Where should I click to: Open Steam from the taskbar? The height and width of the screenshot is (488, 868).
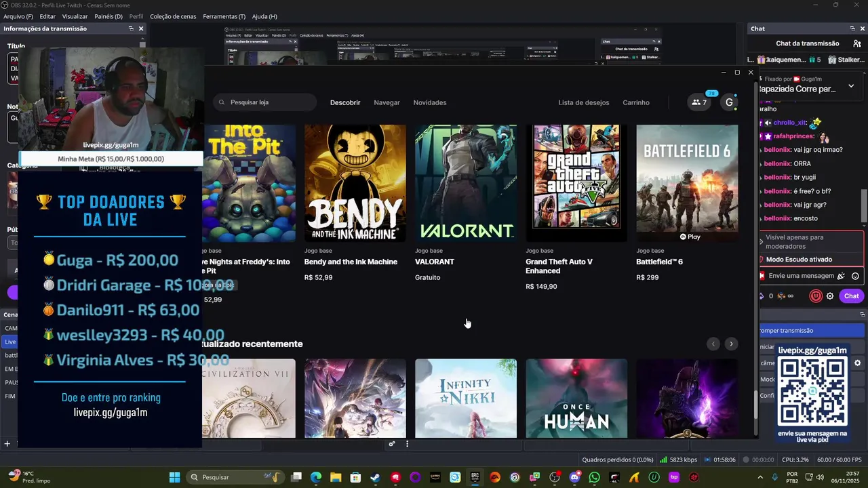coord(375,477)
